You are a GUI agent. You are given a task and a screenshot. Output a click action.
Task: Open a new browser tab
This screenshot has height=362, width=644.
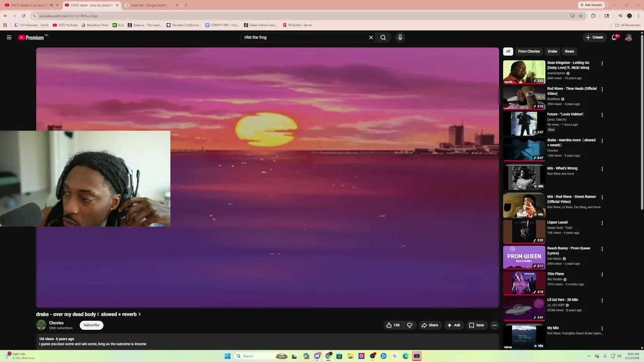(x=186, y=5)
